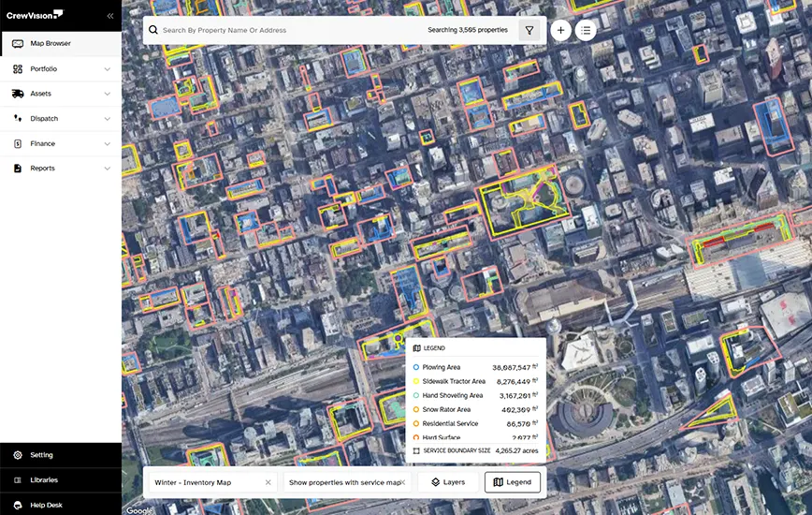Expand the Dispatch chevron
This screenshot has height=515, width=812.
pos(108,119)
